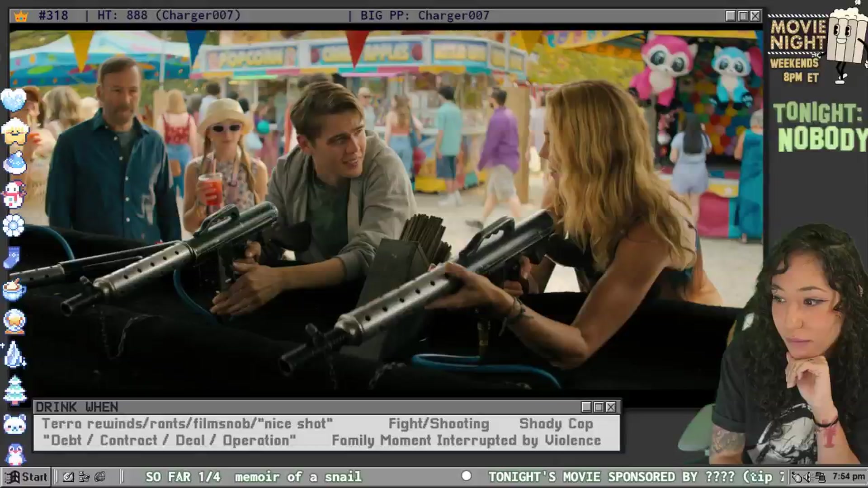Image resolution: width=868 pixels, height=488 pixels.
Task: Close the movie player window
Action: point(755,16)
